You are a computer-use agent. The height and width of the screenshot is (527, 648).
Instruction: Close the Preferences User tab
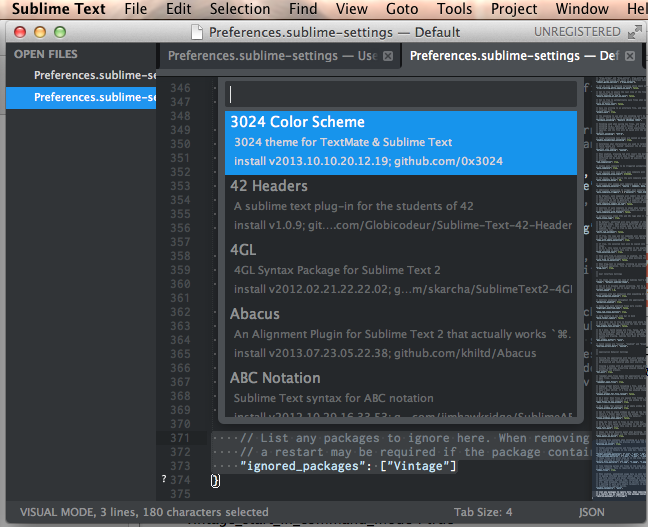(x=388, y=56)
